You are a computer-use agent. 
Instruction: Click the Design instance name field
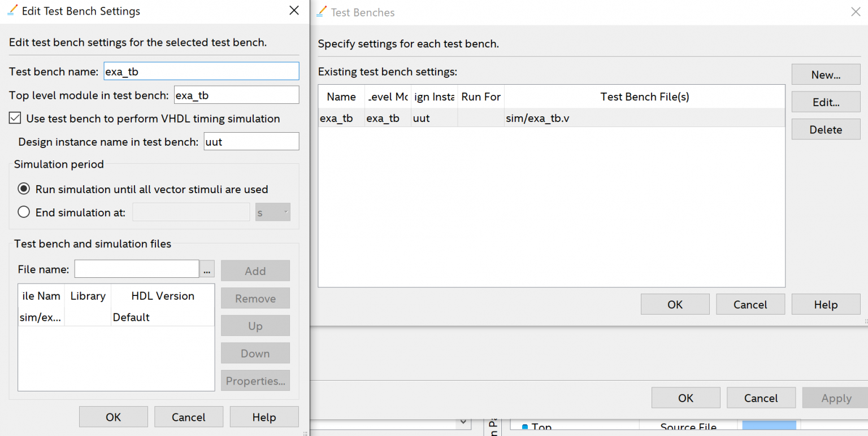[250, 142]
